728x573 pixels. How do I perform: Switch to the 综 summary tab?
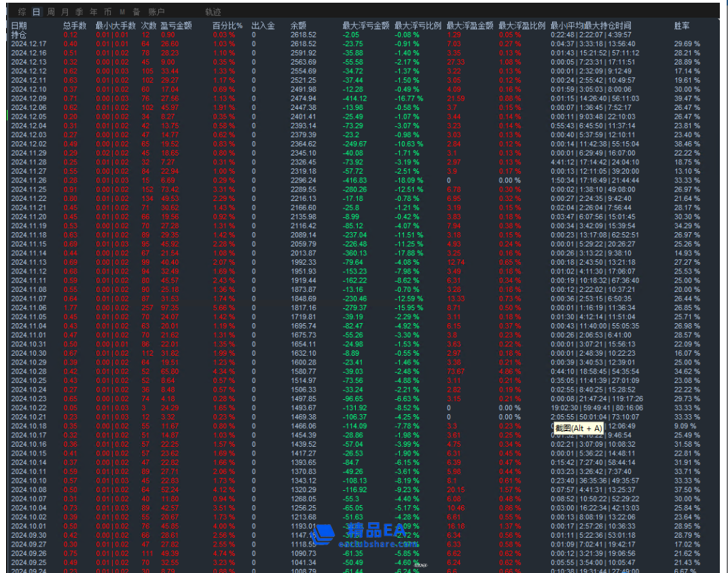(x=22, y=12)
